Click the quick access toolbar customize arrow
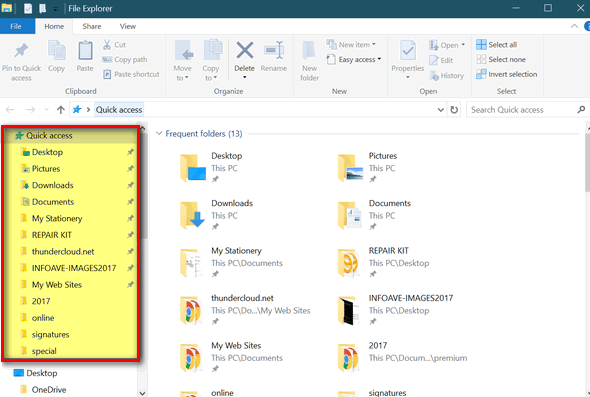Viewport: 590px width, 397px height. [55, 9]
